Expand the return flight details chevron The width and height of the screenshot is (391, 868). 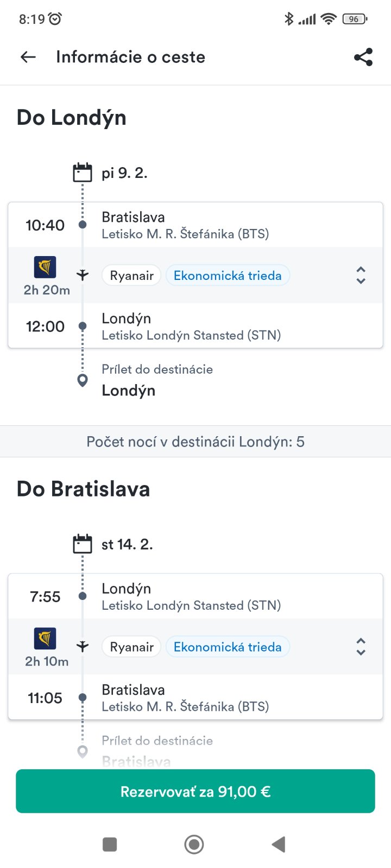[x=361, y=647]
